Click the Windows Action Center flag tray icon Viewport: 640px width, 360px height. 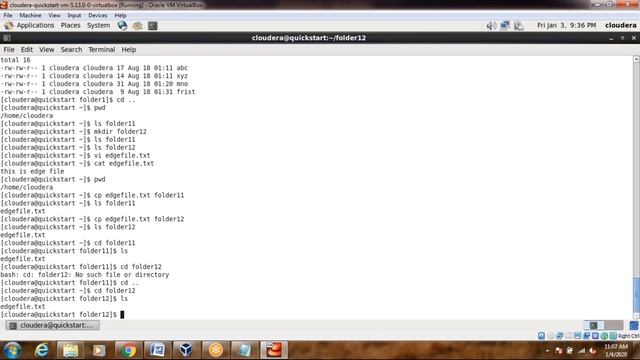[558, 351]
